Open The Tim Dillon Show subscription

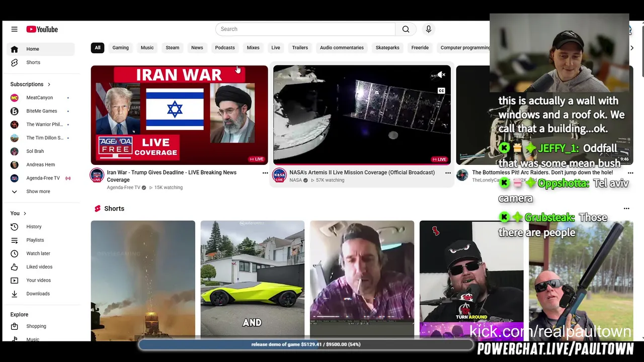(41, 138)
